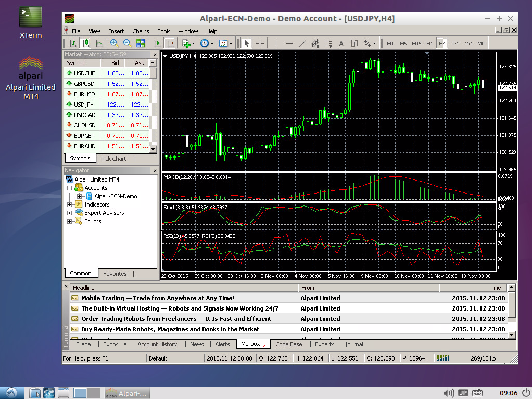The height and width of the screenshot is (399, 532).
Task: Sort Market Watch by Symbol header
Action: tap(82, 63)
